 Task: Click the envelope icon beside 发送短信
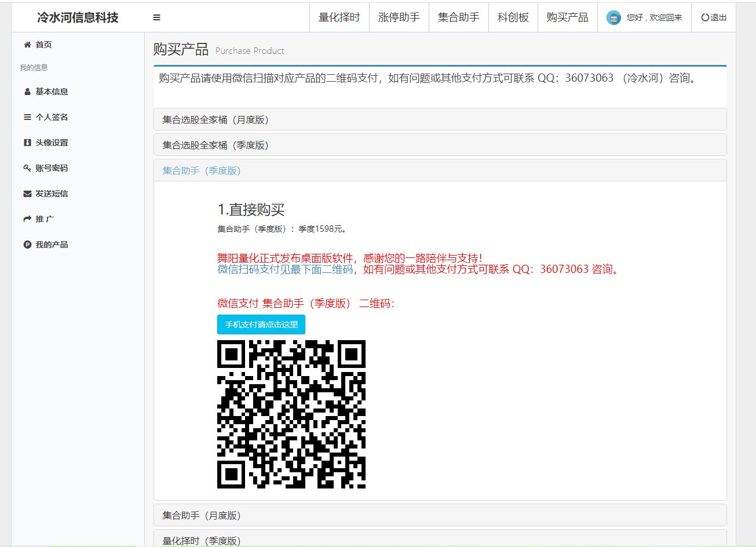click(x=27, y=194)
